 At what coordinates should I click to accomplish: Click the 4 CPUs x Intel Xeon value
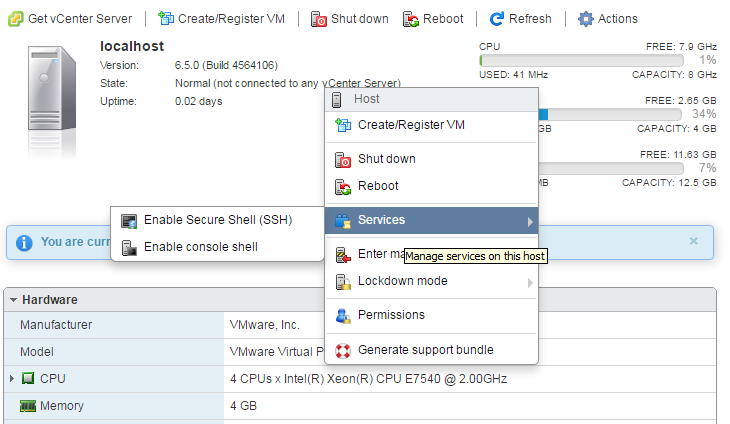[368, 379]
